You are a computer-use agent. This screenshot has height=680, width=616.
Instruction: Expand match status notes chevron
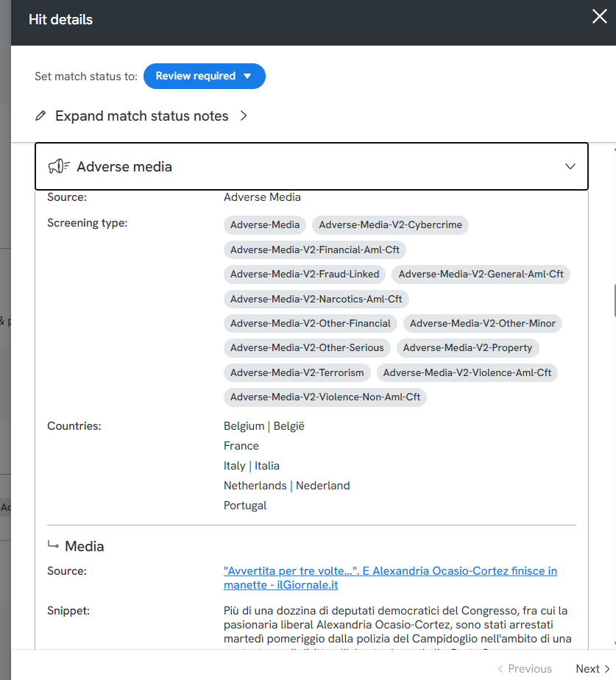coord(244,116)
